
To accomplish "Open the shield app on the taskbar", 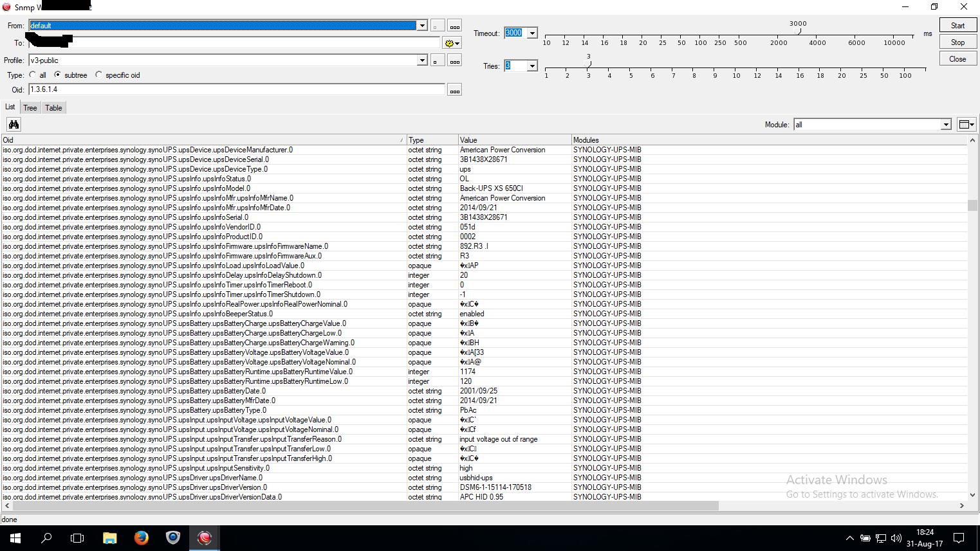I will pos(173,538).
